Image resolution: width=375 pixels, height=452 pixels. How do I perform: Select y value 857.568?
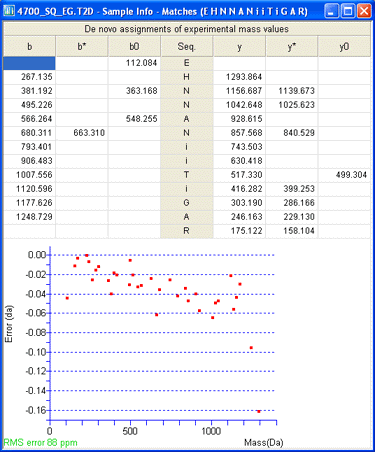click(x=246, y=133)
